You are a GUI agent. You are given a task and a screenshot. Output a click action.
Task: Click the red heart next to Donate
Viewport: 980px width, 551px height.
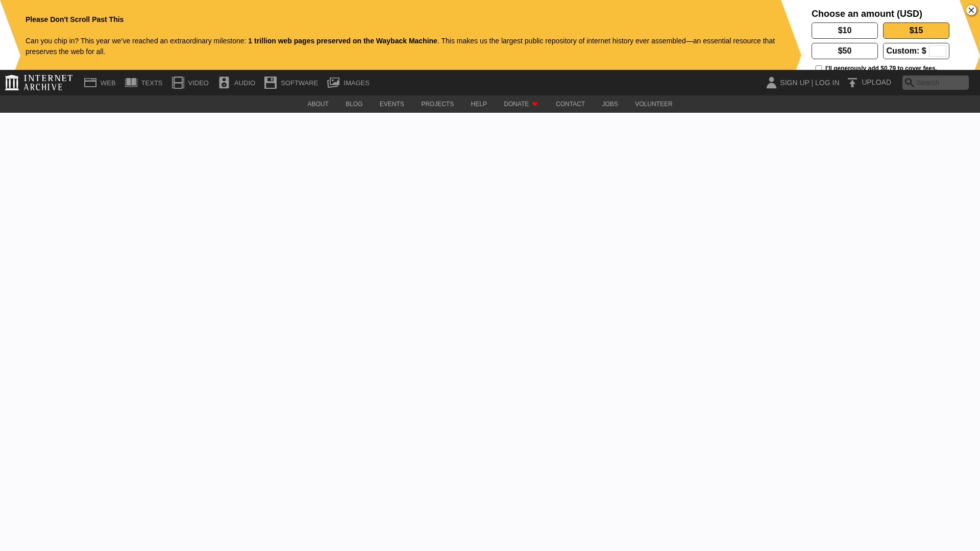[x=535, y=104]
